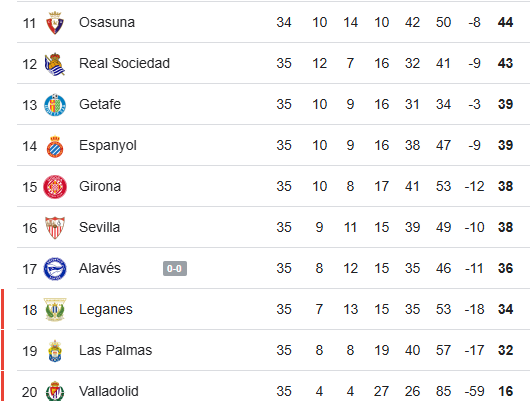This screenshot has height=401, width=530.
Task: Click the Leganes club crest
Action: coord(55,309)
